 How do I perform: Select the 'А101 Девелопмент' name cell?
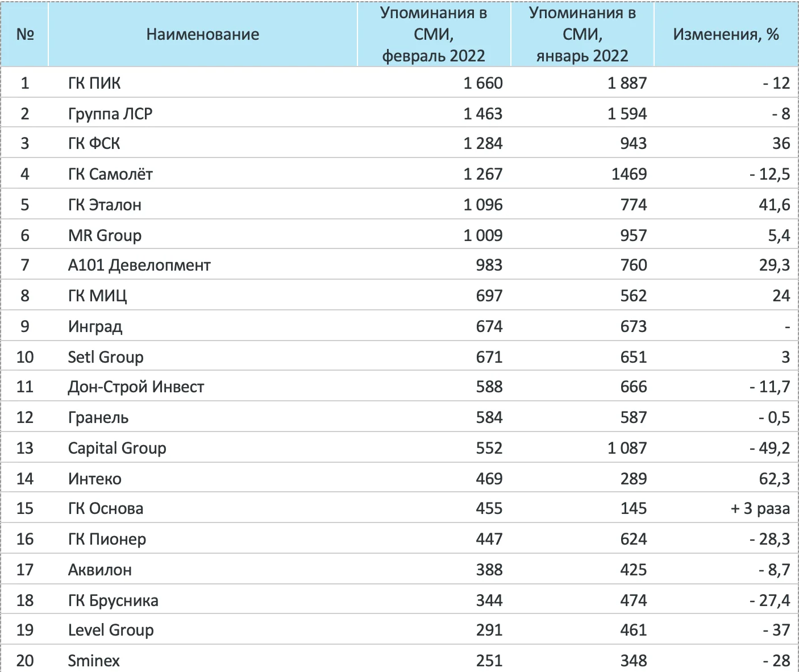point(139,265)
